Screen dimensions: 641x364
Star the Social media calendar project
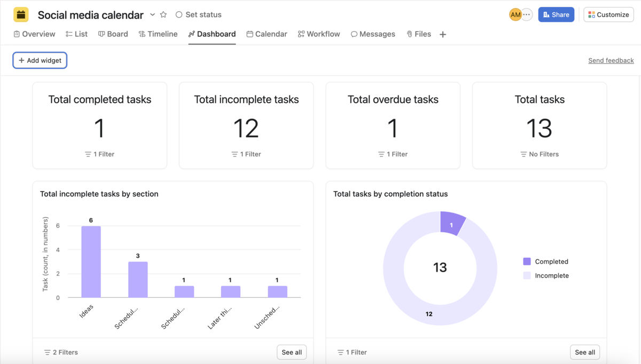163,14
